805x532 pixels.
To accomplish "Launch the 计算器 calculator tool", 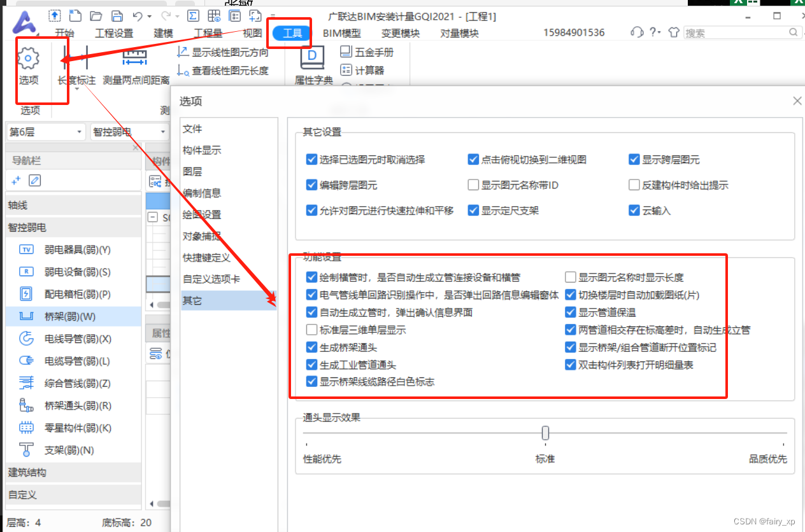I will pyautogui.click(x=362, y=70).
